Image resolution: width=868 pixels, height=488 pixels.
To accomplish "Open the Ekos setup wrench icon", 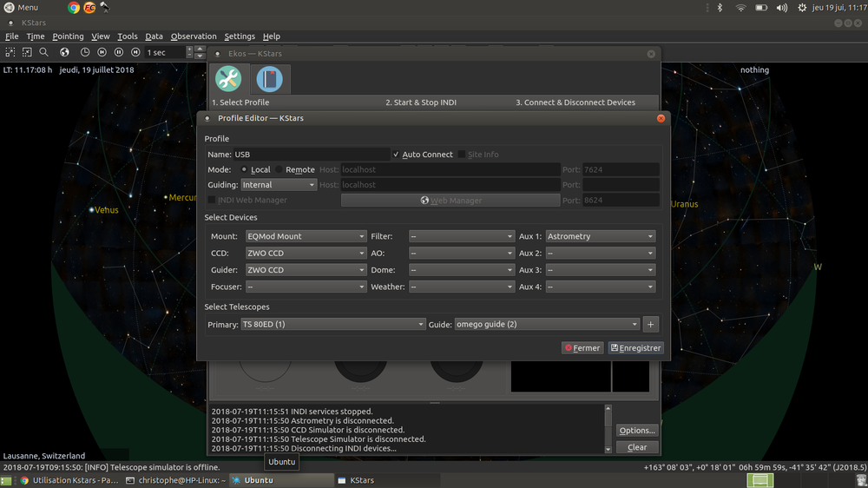I will coord(228,79).
